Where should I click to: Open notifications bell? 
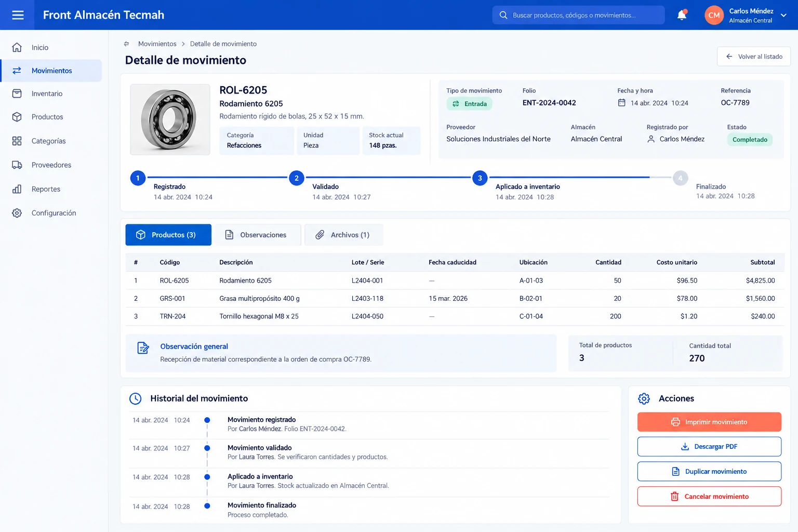tap(682, 15)
